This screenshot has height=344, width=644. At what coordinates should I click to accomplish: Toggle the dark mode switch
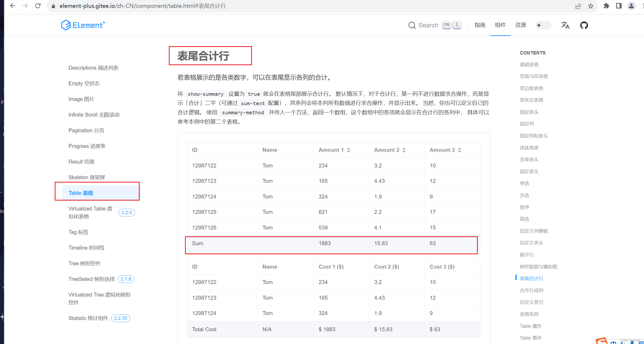coord(543,25)
